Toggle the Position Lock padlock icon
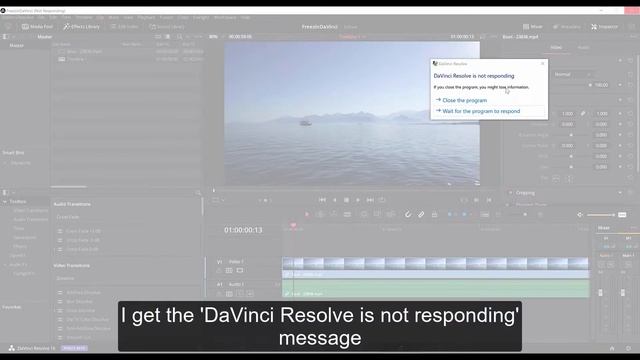The height and width of the screenshot is (360, 640). [434, 214]
